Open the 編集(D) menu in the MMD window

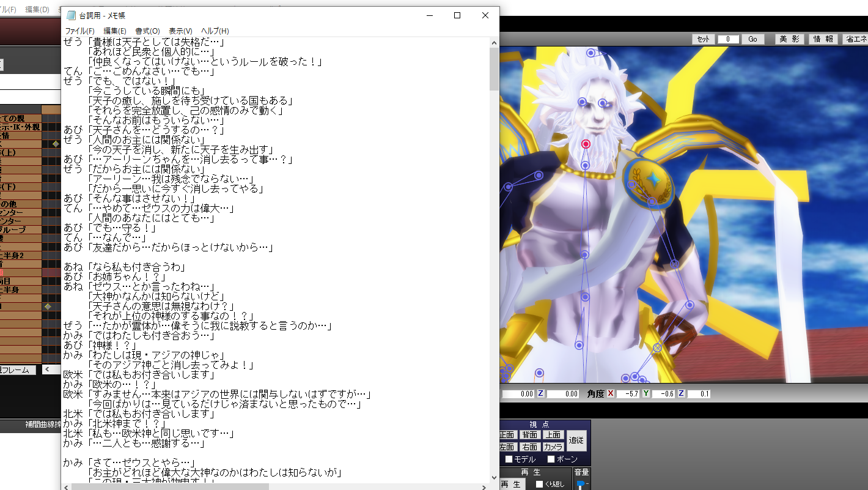[37, 10]
